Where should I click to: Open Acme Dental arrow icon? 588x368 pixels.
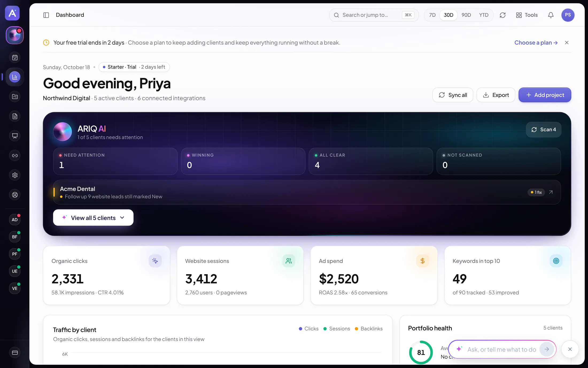coord(551,192)
